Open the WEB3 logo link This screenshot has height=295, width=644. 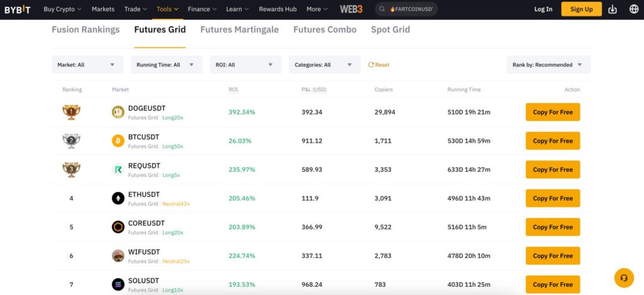pos(351,9)
